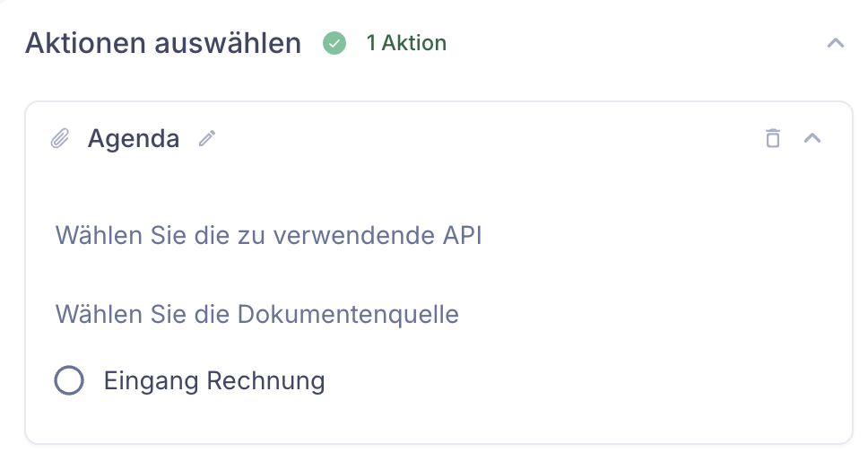Delete the Agenda action with trash icon
This screenshot has width=868, height=470.
point(773,138)
